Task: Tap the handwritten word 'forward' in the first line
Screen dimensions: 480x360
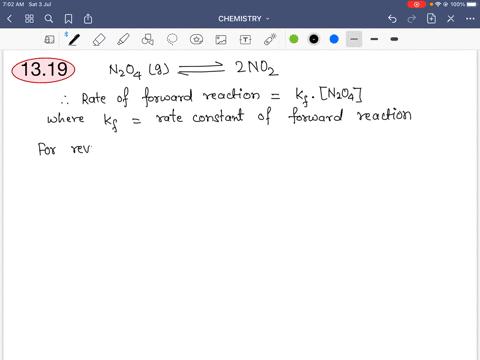Action: (167, 97)
